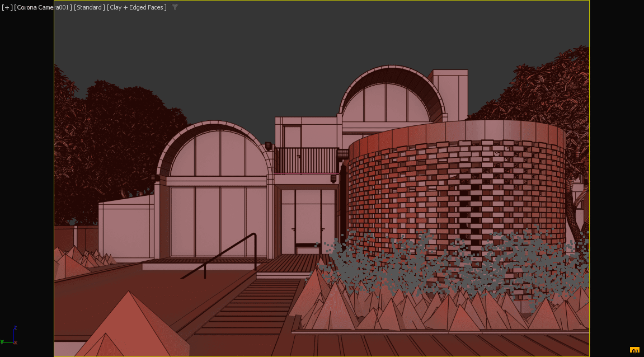Select the low annex building on left
The image size is (644, 357).
(126, 229)
